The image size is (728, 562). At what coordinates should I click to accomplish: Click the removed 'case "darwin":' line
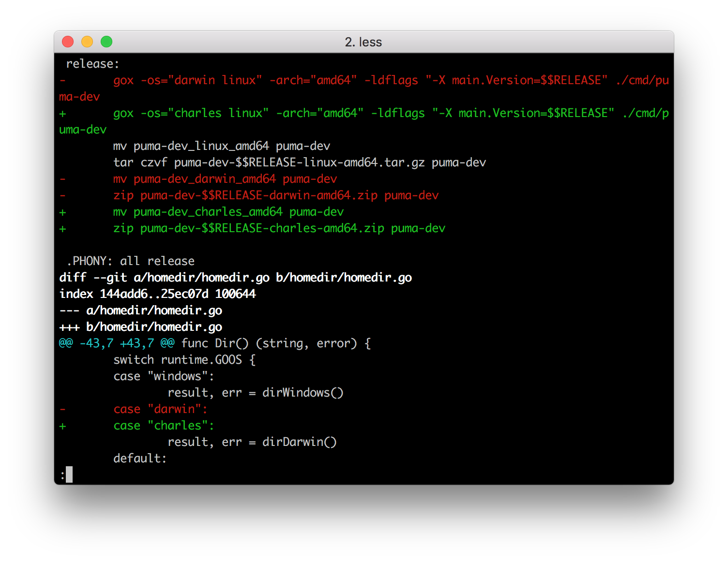coord(160,409)
